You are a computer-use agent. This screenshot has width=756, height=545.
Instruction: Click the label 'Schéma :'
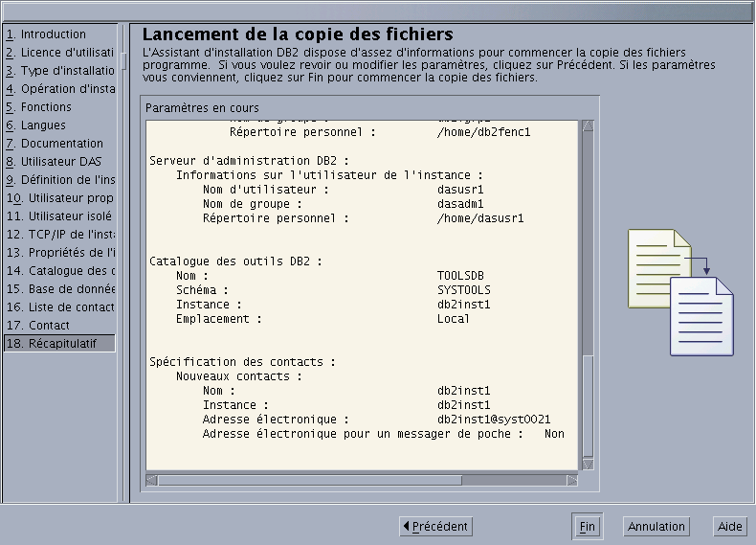[x=202, y=290]
